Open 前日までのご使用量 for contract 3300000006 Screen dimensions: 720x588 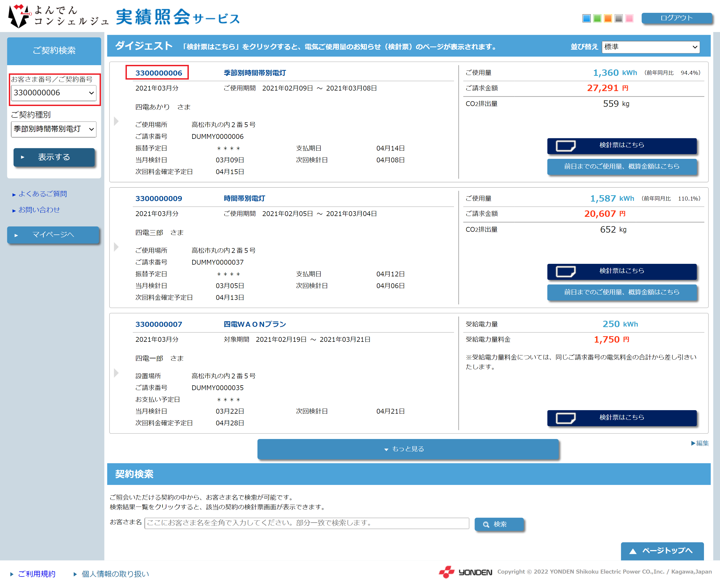coord(622,167)
